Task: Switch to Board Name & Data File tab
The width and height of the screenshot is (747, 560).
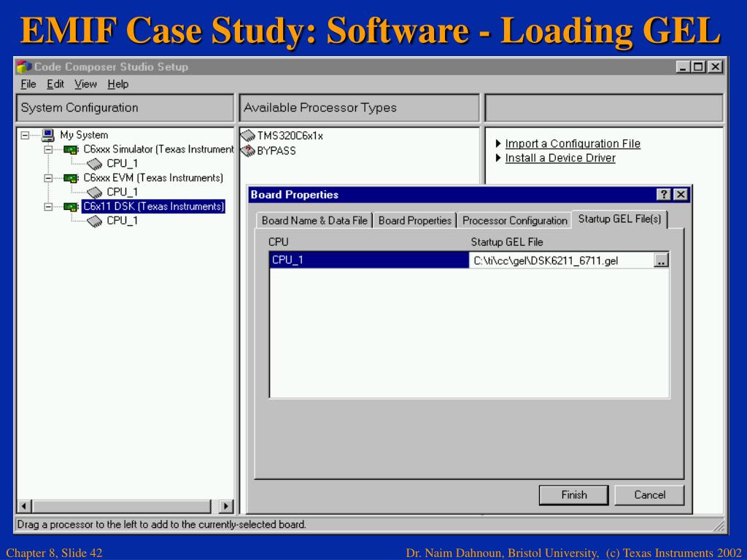Action: pos(314,220)
